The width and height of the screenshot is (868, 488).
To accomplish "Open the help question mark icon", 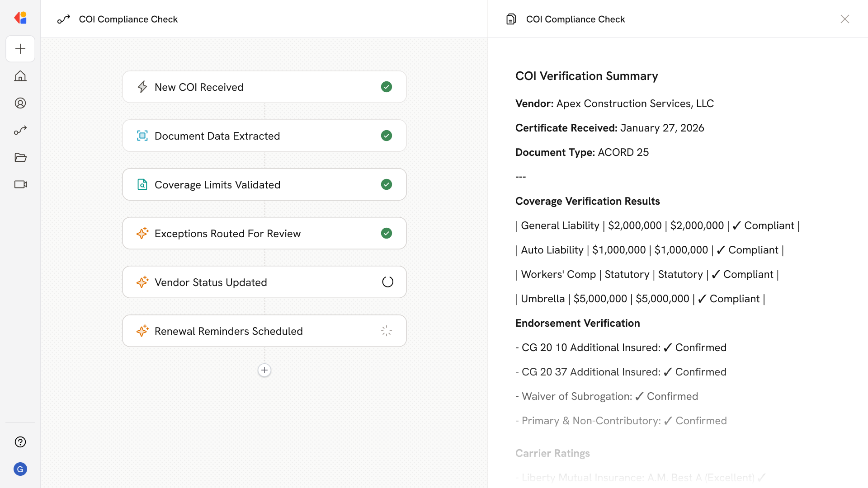I will click(20, 442).
